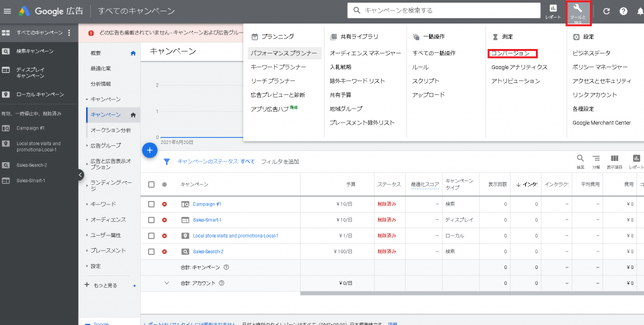Click the status dot column header

[x=164, y=185]
